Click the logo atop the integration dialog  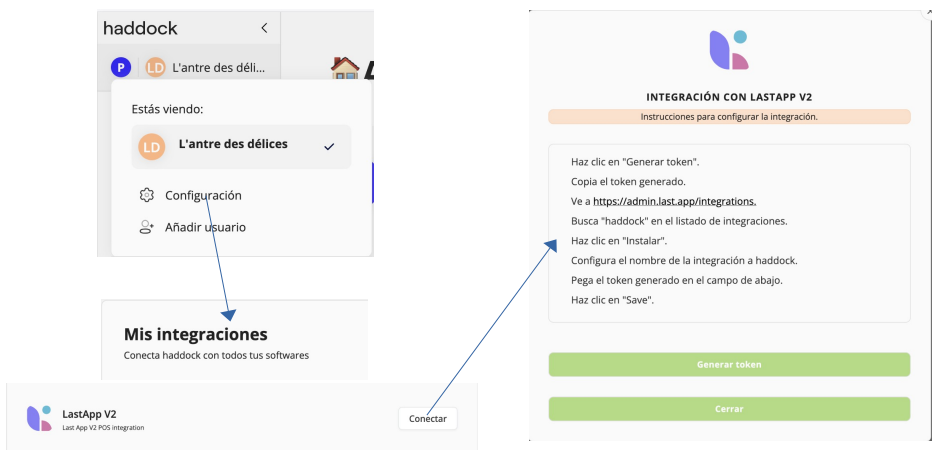(728, 50)
